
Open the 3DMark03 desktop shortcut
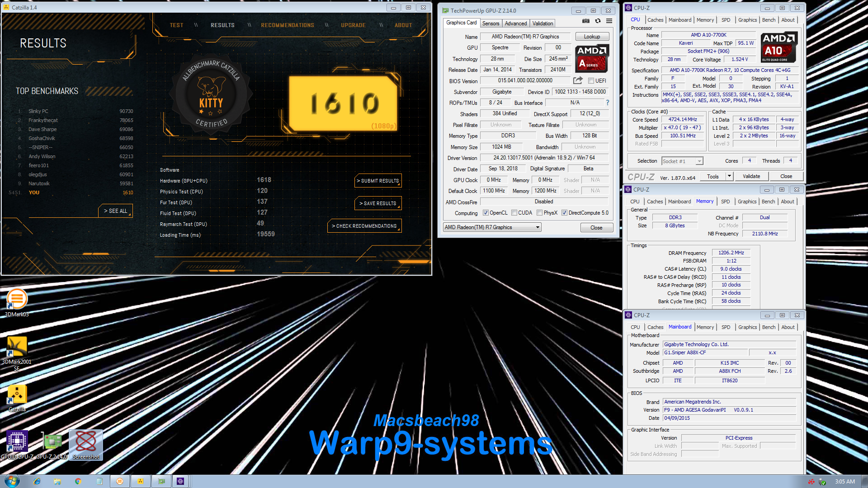tap(17, 303)
